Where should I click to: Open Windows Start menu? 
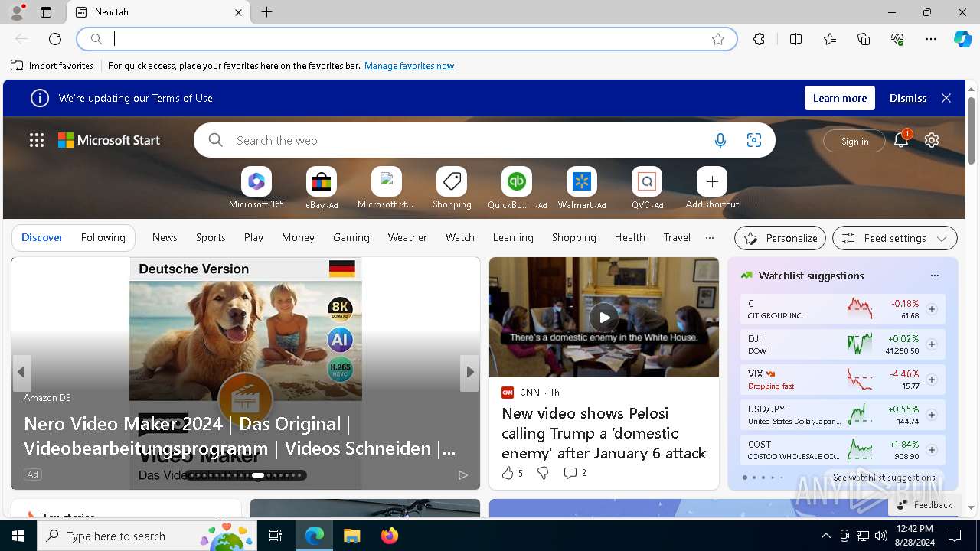pyautogui.click(x=18, y=536)
